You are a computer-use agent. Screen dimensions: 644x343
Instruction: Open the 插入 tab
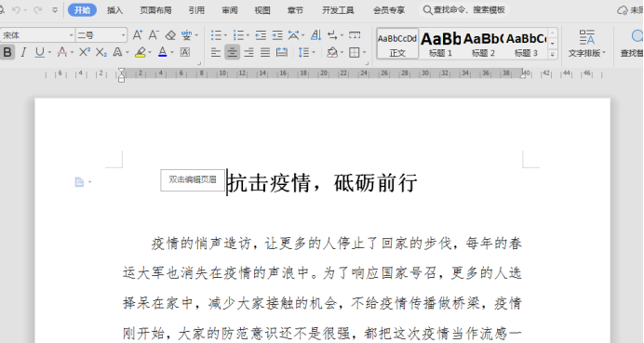coord(114,10)
